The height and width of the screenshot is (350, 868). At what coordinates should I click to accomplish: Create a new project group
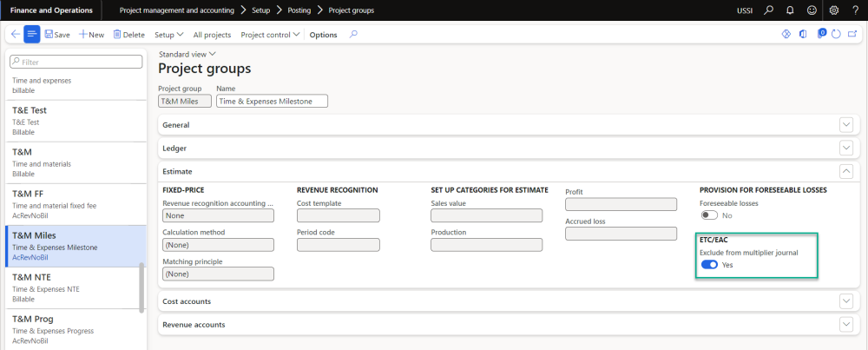[91, 35]
